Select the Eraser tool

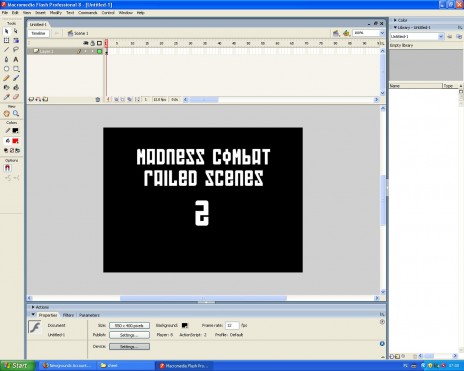(16, 97)
